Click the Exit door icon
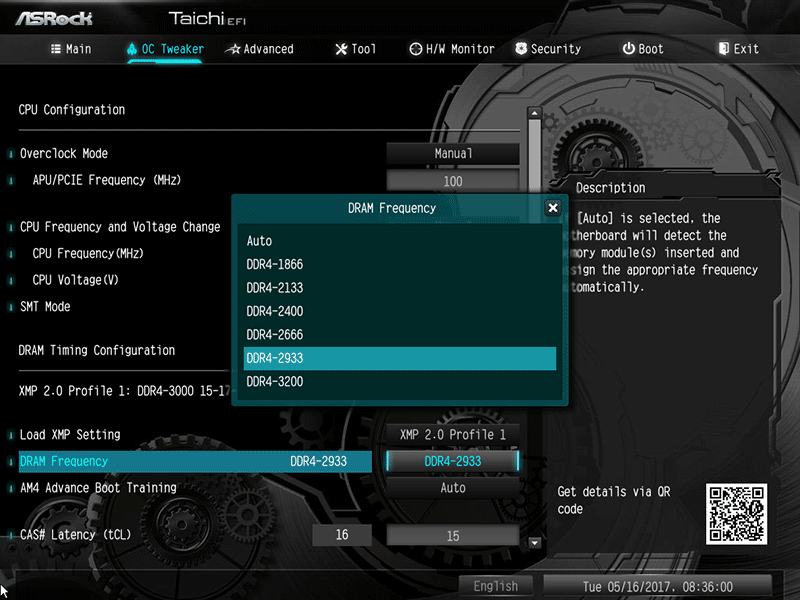 click(723, 48)
